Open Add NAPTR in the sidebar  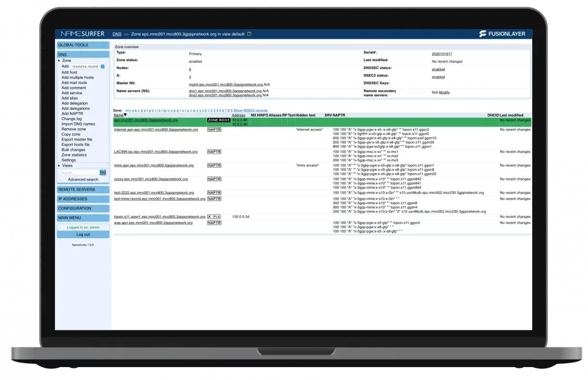pos(72,113)
